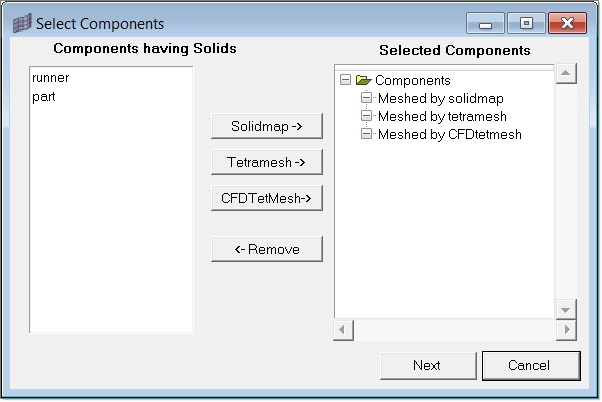This screenshot has height=402, width=602.
Task: Dismiss dialog with Cancel button
Action: pos(530,365)
